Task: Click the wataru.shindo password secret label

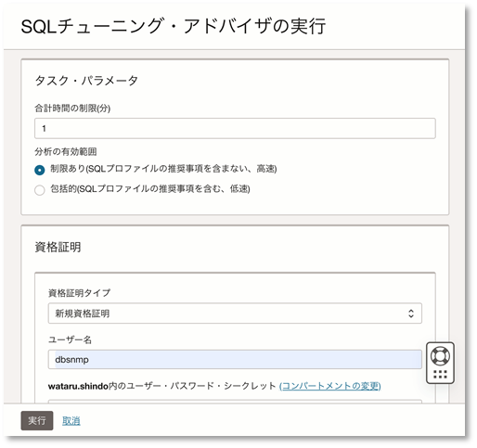Action: (x=161, y=386)
